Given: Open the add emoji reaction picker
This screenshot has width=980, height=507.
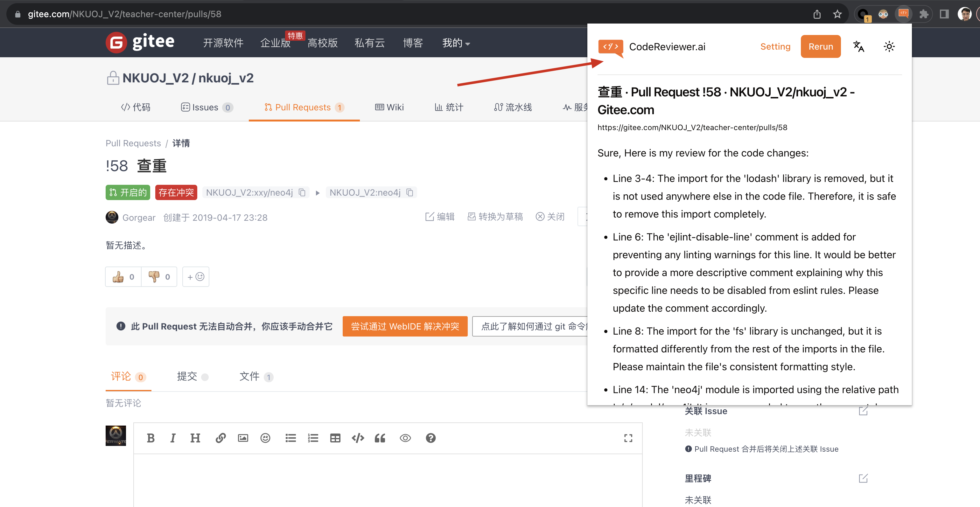Looking at the screenshot, I should [196, 276].
